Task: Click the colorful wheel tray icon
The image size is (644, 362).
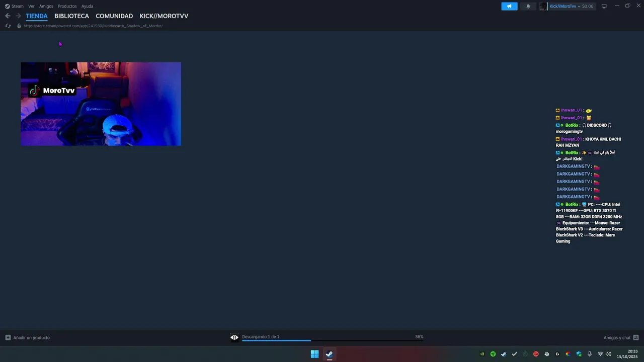Action: (x=568, y=354)
